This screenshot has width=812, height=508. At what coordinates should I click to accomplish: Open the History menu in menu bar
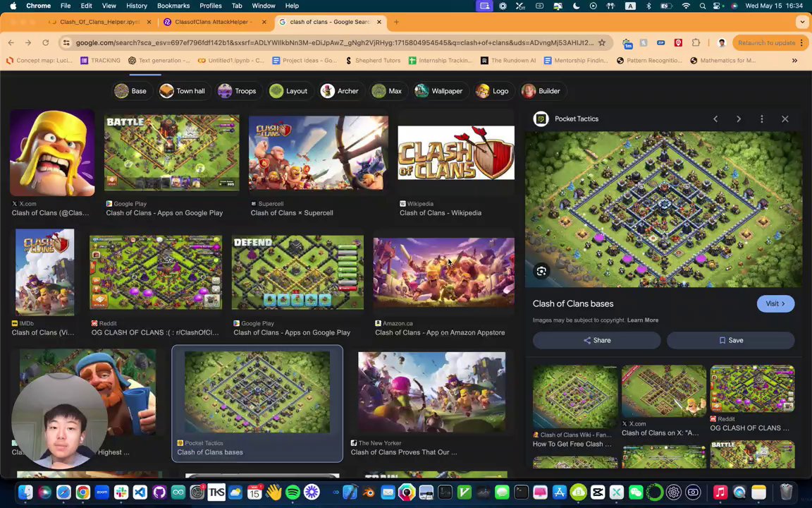point(137,6)
